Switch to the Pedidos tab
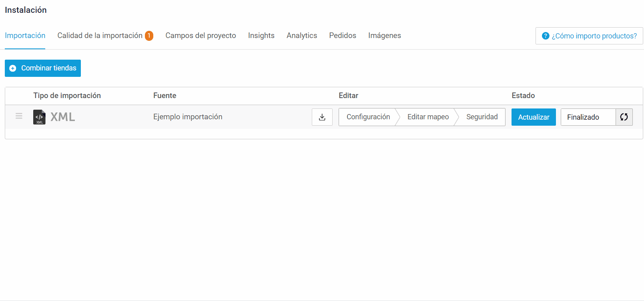Screen dimensions: 644x301 coord(342,36)
